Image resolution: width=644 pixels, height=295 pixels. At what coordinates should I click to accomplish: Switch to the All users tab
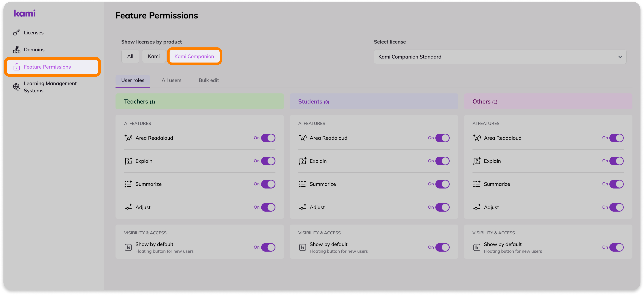tap(171, 80)
